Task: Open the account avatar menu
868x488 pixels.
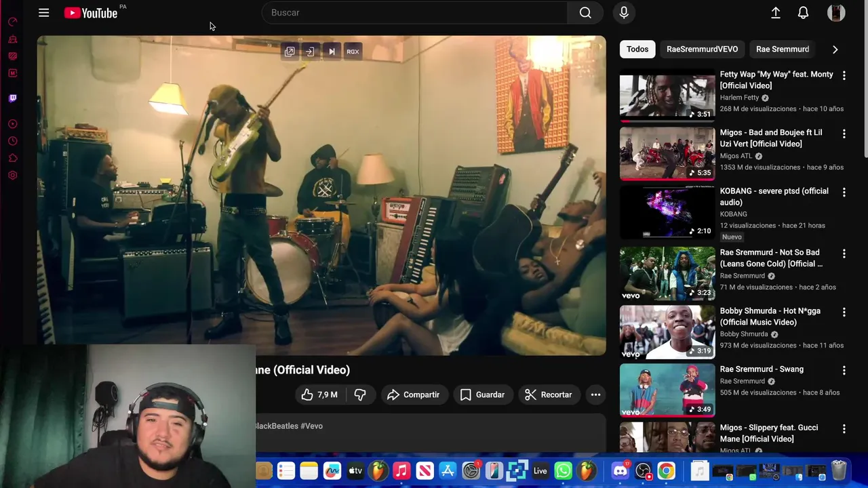Action: click(836, 12)
